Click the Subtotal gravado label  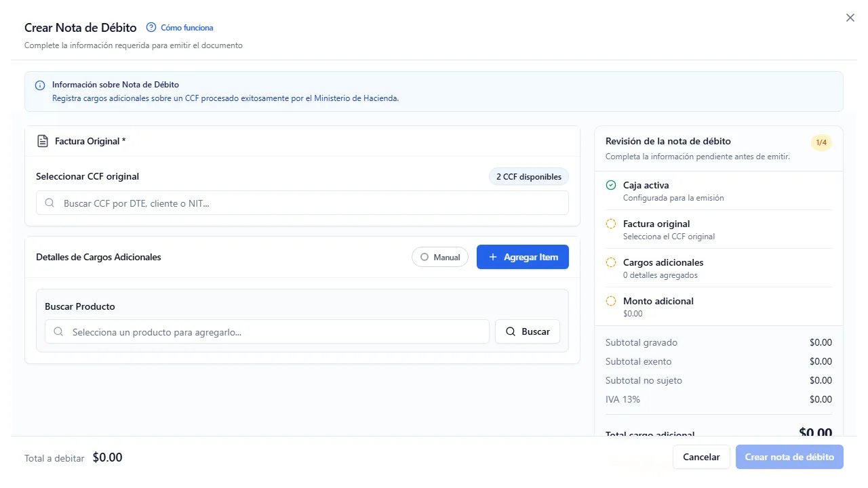coord(642,342)
